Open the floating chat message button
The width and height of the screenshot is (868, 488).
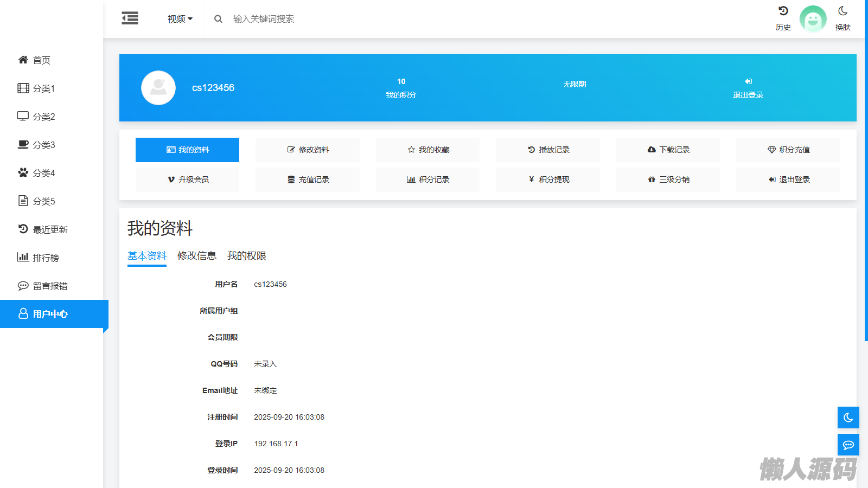[848, 445]
